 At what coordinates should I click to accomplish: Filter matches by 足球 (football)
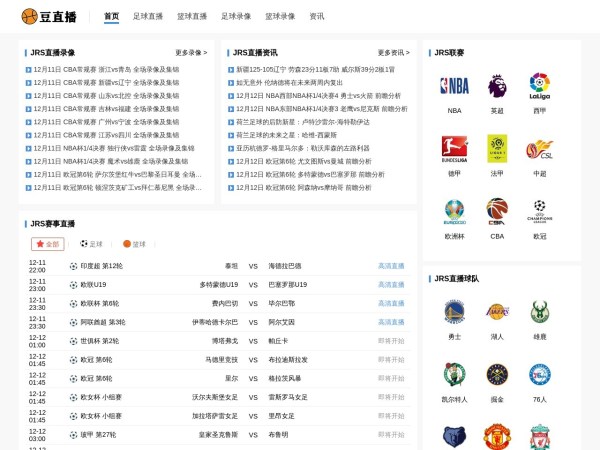(89, 244)
